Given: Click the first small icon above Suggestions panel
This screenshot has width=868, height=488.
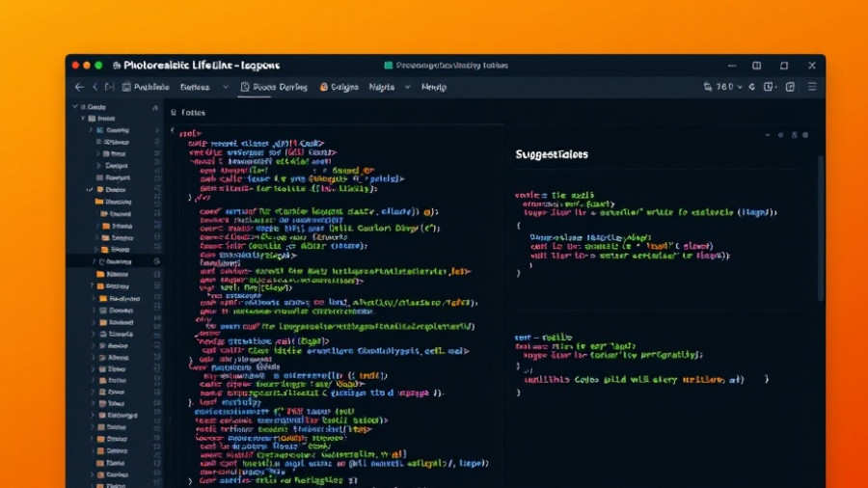Looking at the screenshot, I should pos(767,136).
